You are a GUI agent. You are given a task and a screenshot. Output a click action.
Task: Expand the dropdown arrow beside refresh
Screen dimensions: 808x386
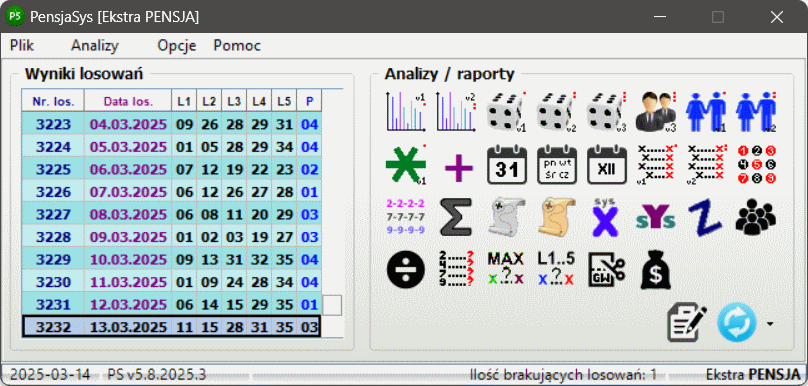click(770, 324)
